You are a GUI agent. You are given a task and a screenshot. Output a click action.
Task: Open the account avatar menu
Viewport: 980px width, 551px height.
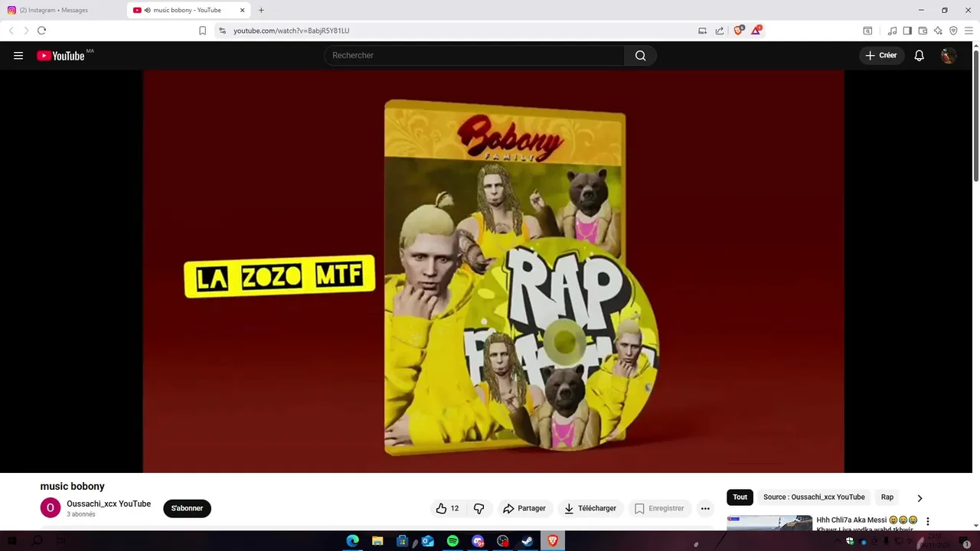pos(949,55)
